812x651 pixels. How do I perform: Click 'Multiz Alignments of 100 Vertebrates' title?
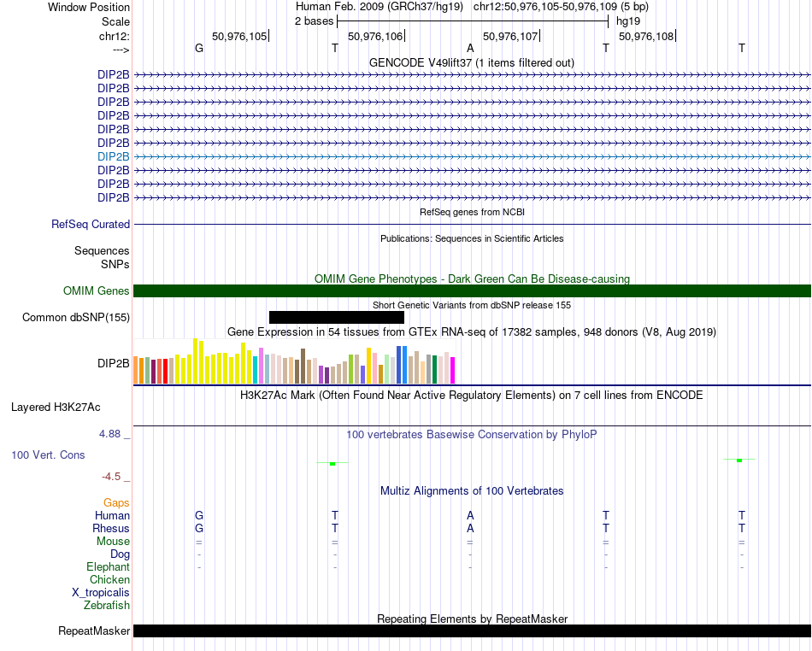(x=472, y=490)
